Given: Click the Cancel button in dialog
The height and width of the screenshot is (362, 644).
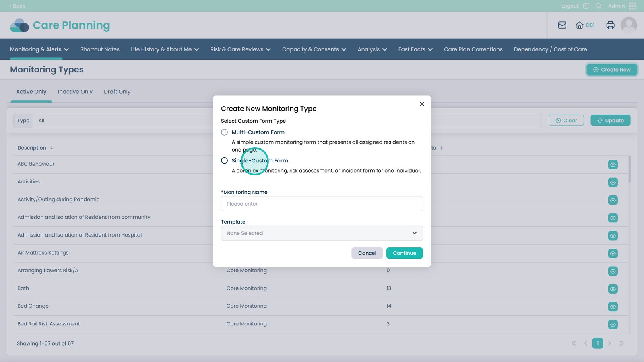Looking at the screenshot, I should coord(367,253).
